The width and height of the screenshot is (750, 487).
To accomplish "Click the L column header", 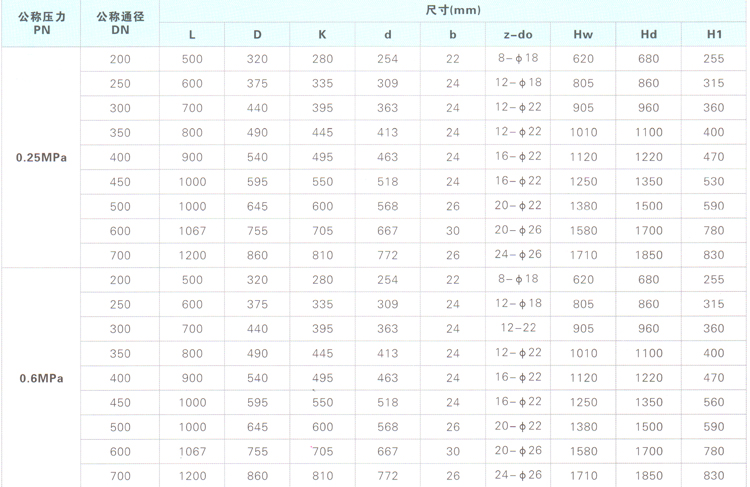I will [x=192, y=34].
